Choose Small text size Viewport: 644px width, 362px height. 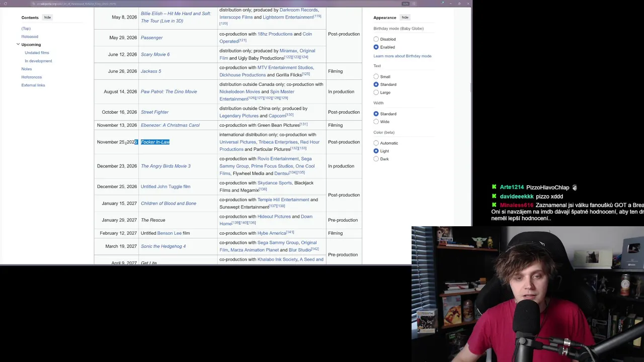pos(376,76)
